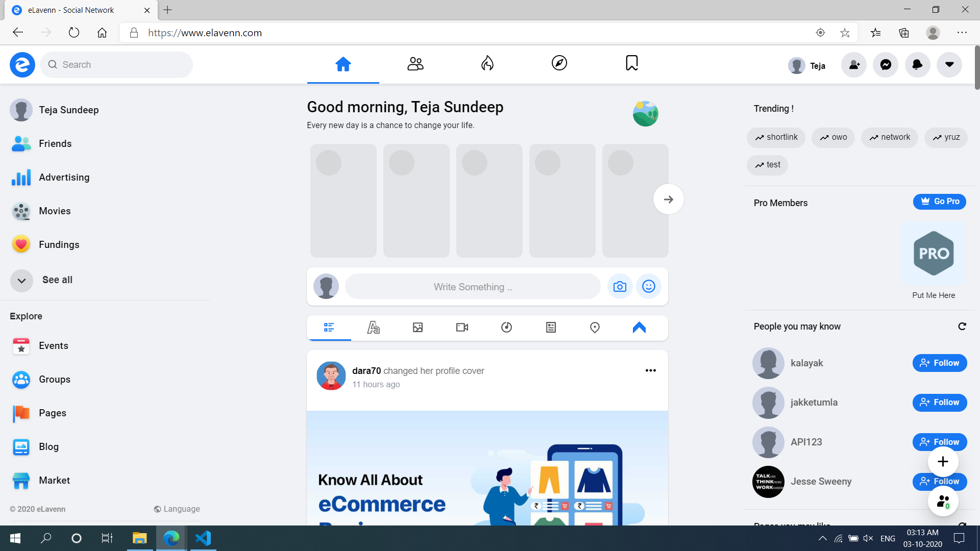Open friend requests icon in header
Viewport: 980px width, 551px height.
(854, 65)
